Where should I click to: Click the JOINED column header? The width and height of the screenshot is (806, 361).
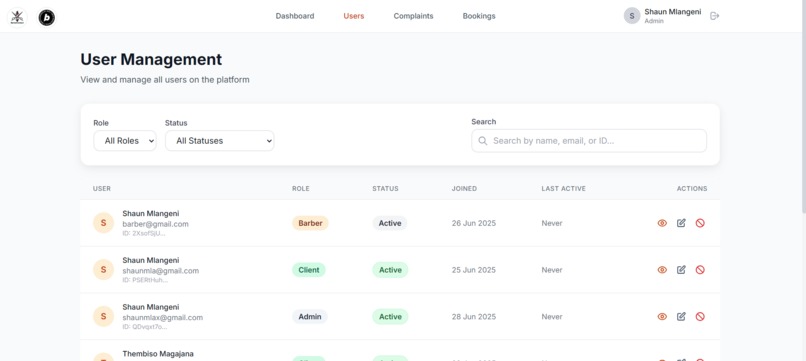tap(464, 189)
